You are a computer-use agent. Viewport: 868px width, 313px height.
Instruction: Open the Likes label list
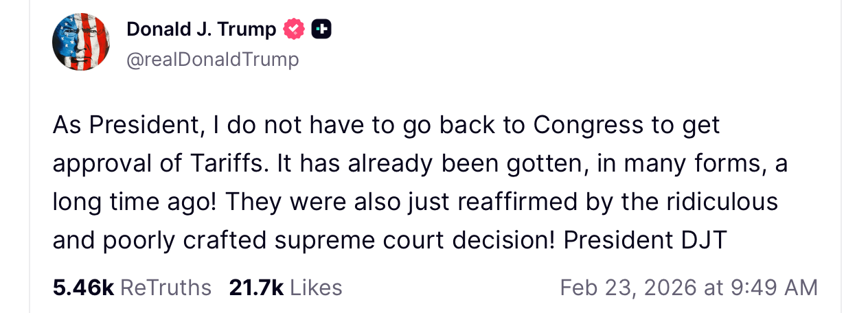316,288
